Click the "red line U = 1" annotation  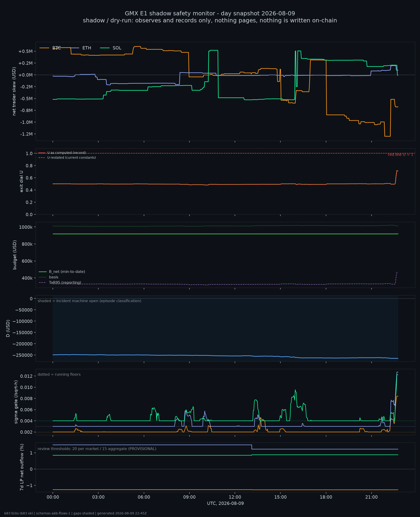[x=400, y=155]
